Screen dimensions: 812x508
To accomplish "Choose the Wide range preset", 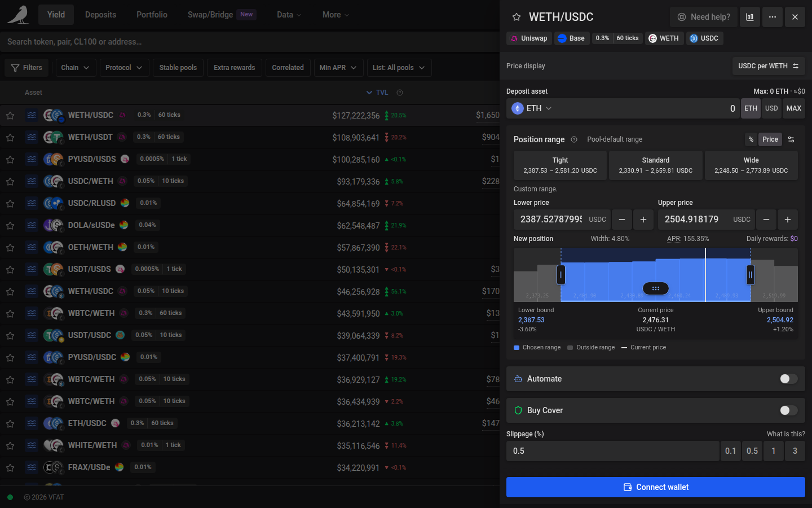I will tap(751, 165).
